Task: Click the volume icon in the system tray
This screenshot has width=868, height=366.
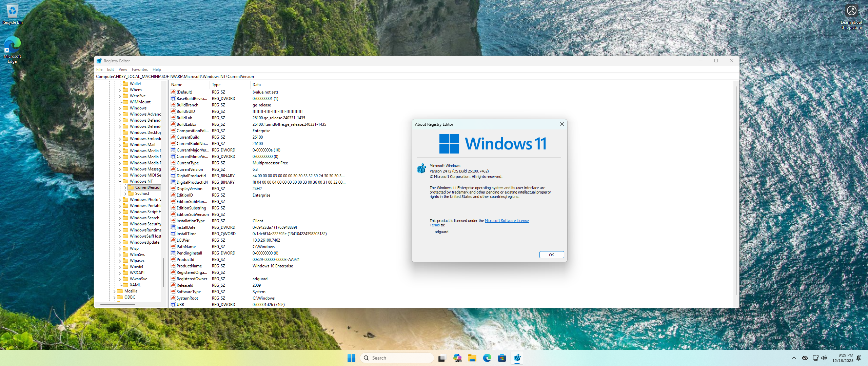Action: [x=824, y=358]
